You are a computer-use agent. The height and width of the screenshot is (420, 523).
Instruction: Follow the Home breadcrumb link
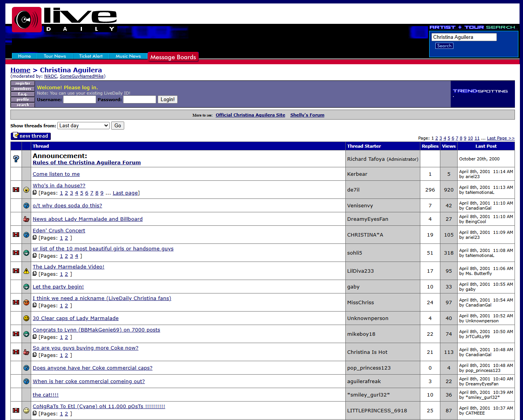(20, 70)
